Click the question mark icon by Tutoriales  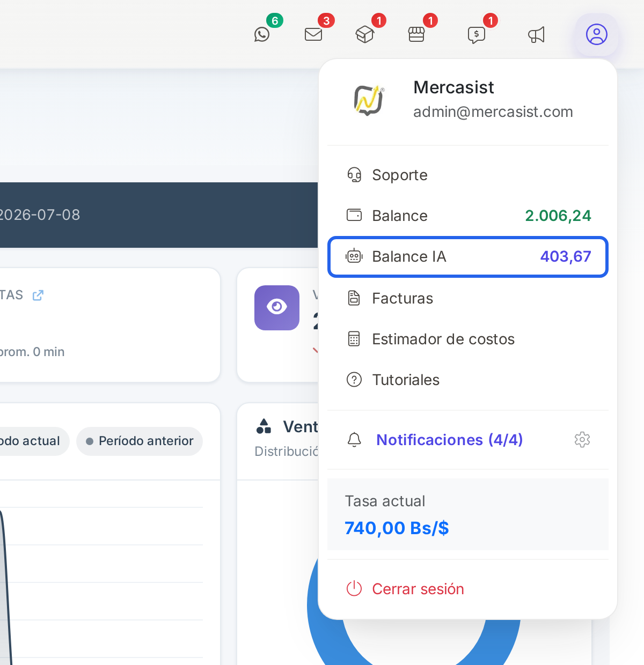[354, 380]
